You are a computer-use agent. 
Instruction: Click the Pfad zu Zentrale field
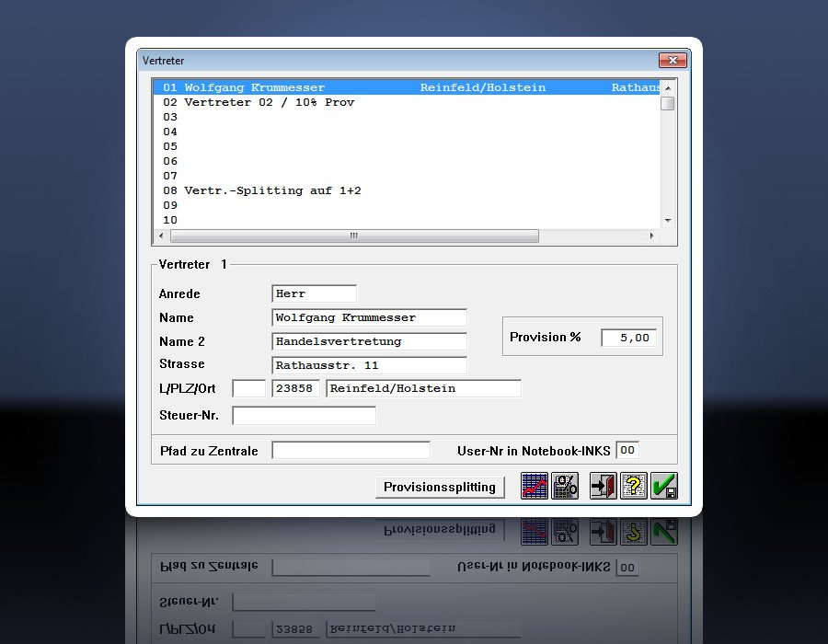[351, 450]
